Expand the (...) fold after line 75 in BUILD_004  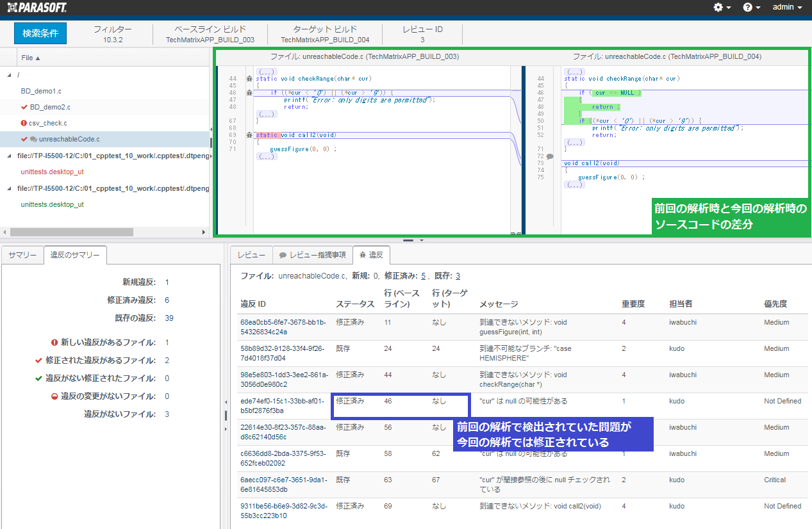coord(575,184)
